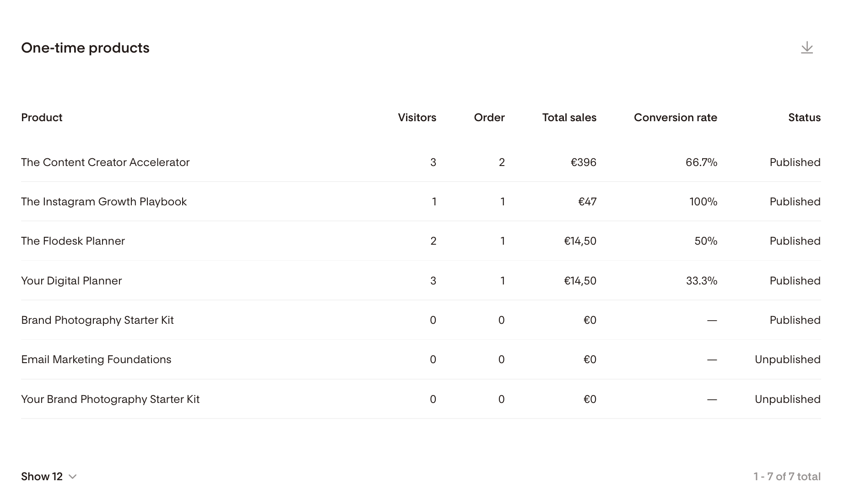Viewport: 844px width, 504px height.
Task: Expand the Show 12 chevron
Action: coord(72,477)
